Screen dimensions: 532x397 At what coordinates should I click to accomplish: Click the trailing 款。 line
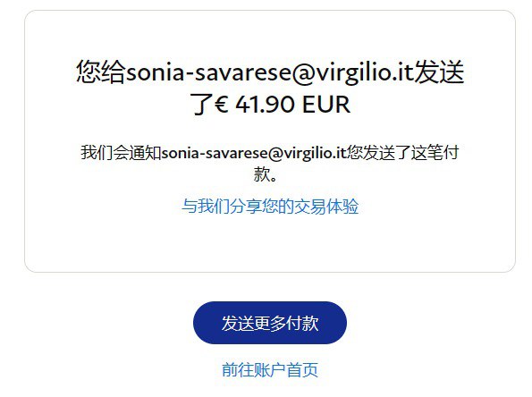pos(266,173)
